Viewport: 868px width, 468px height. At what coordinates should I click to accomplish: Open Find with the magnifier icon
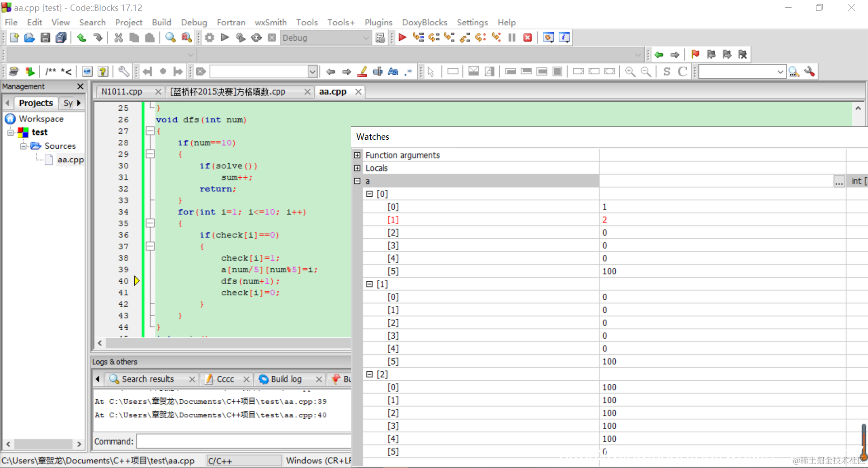click(x=170, y=38)
